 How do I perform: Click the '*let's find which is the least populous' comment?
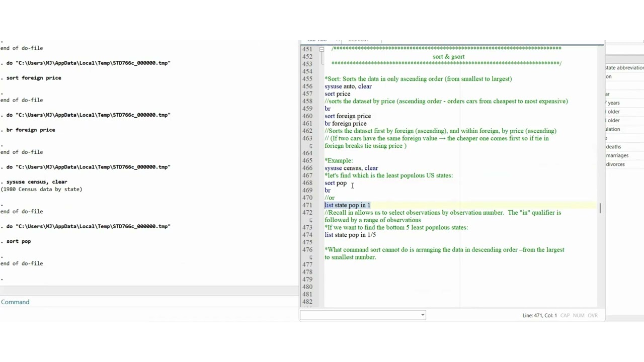[x=388, y=175]
